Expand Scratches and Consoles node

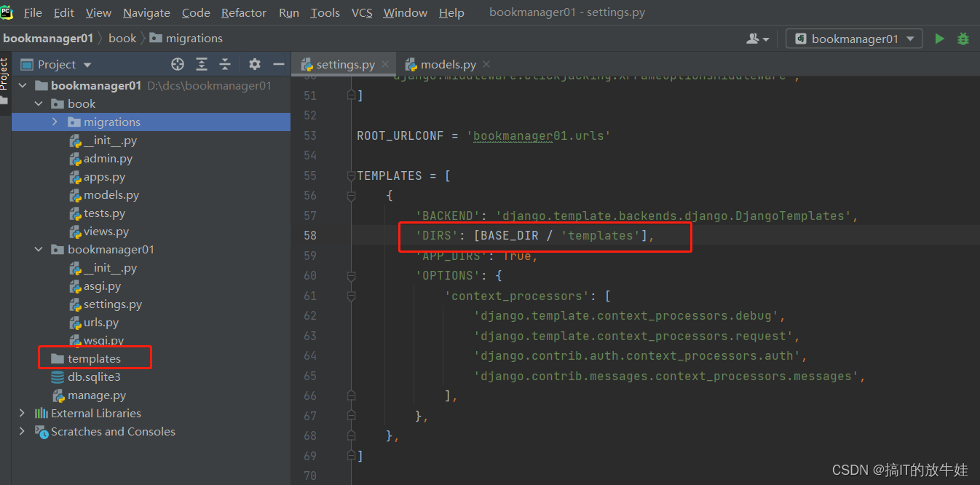pyautogui.click(x=22, y=431)
